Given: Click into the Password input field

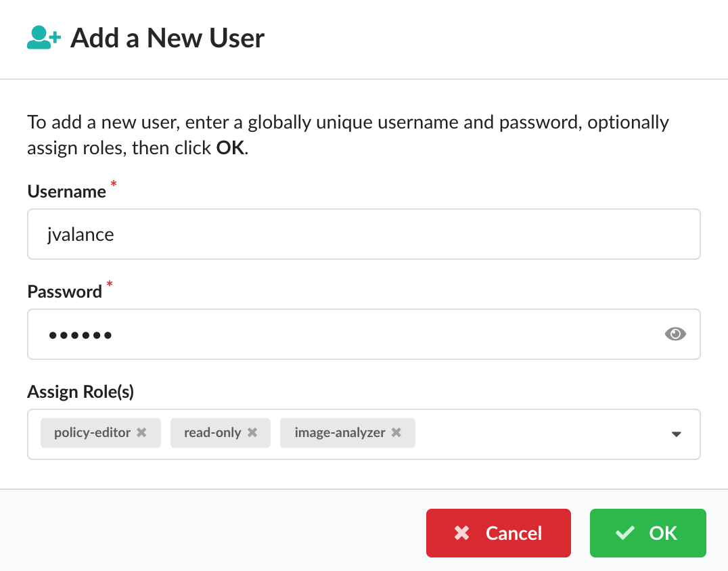Looking at the screenshot, I should [x=338, y=334].
